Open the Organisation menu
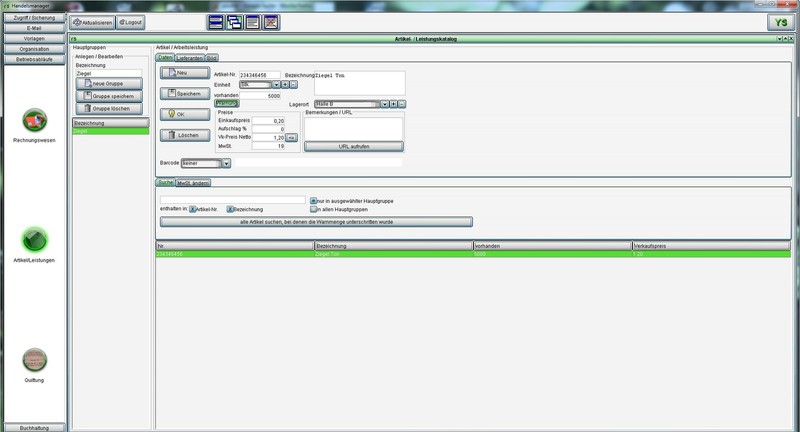Screen dimensions: 800x432 coord(35,49)
